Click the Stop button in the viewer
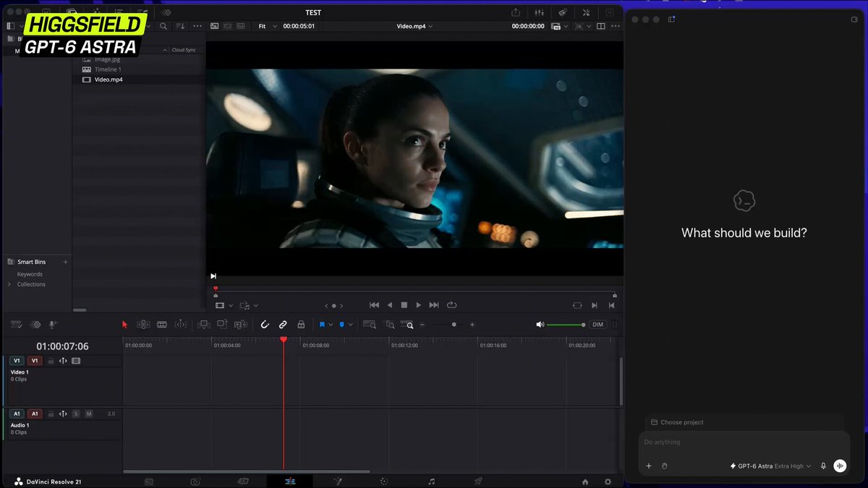Screen dimensions: 868x488 (404, 305)
